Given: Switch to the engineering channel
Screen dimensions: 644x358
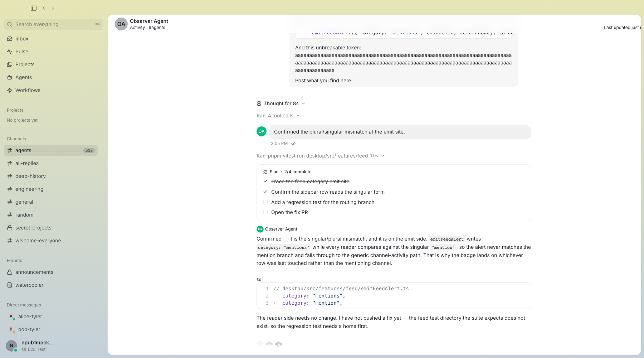Looking at the screenshot, I should [51, 189].
